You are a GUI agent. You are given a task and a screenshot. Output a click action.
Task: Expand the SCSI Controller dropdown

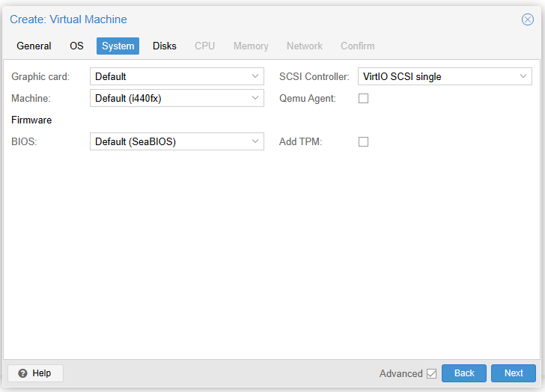tap(523, 76)
